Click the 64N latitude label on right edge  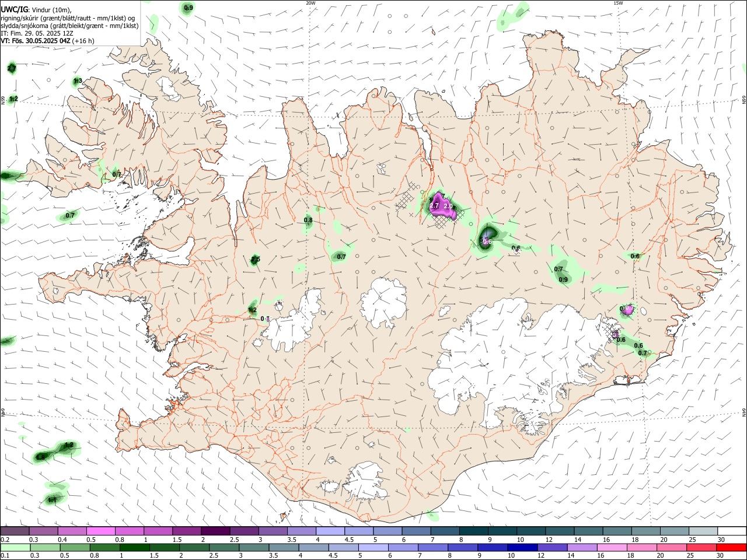point(743,412)
